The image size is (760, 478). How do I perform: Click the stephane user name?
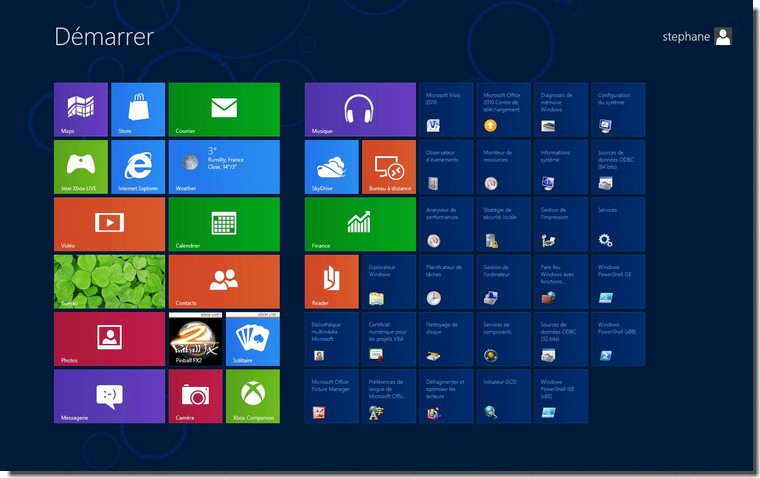[686, 37]
